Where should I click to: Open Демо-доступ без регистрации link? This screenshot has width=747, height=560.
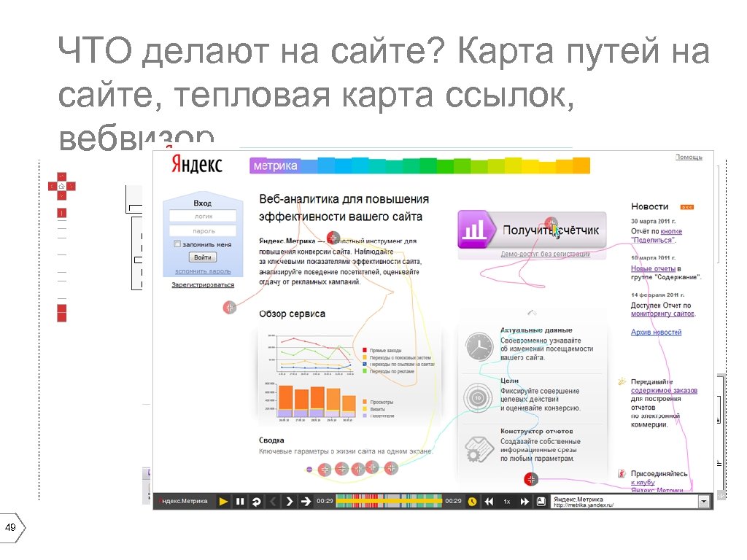[546, 254]
